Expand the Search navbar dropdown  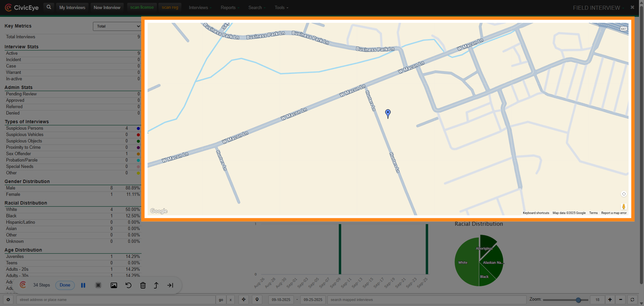257,7
